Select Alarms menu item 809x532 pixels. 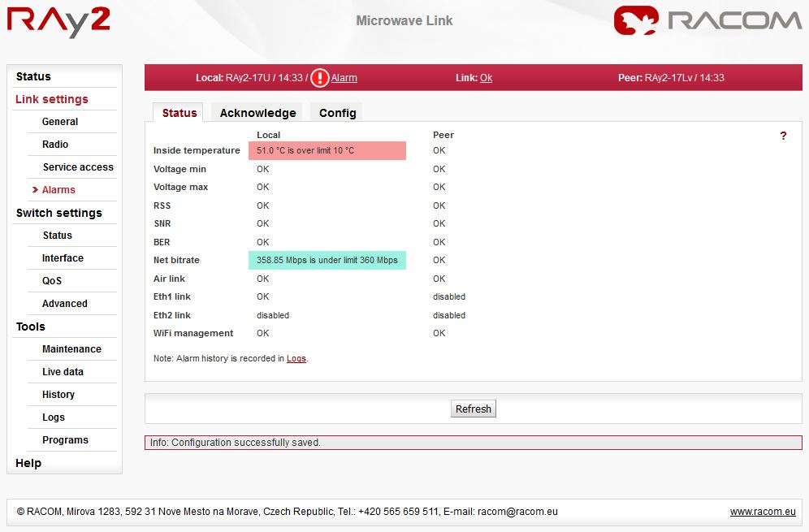pos(58,190)
